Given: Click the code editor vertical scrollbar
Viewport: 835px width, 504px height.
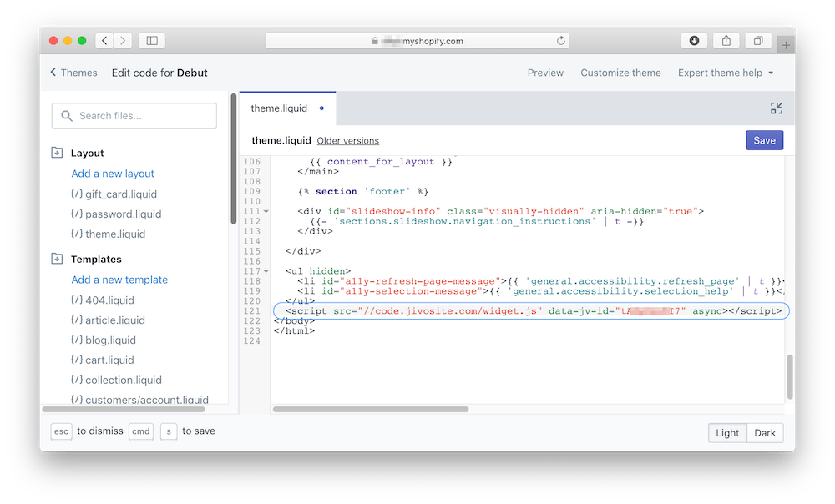Looking at the screenshot, I should (790, 377).
